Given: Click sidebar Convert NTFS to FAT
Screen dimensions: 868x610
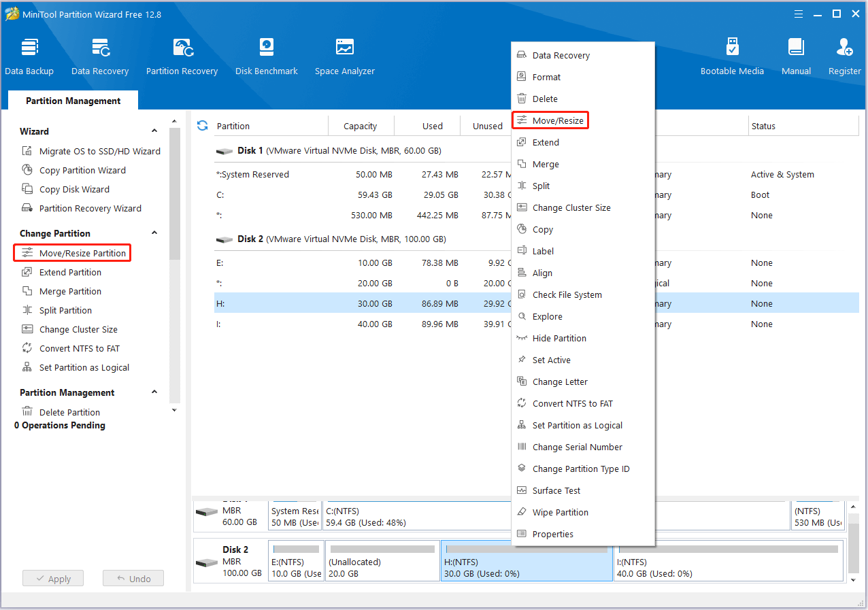Looking at the screenshot, I should click(x=70, y=349).
